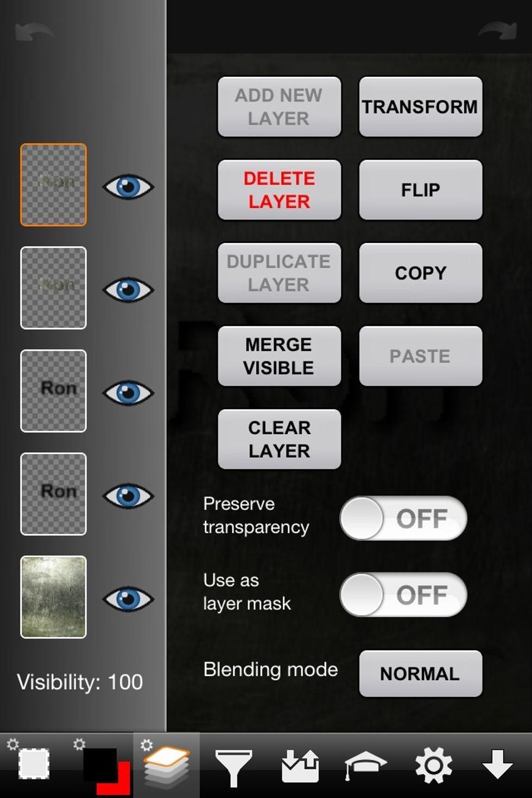This screenshot has height=798, width=532.
Task: Hide the texture background layer eye
Action: click(128, 599)
